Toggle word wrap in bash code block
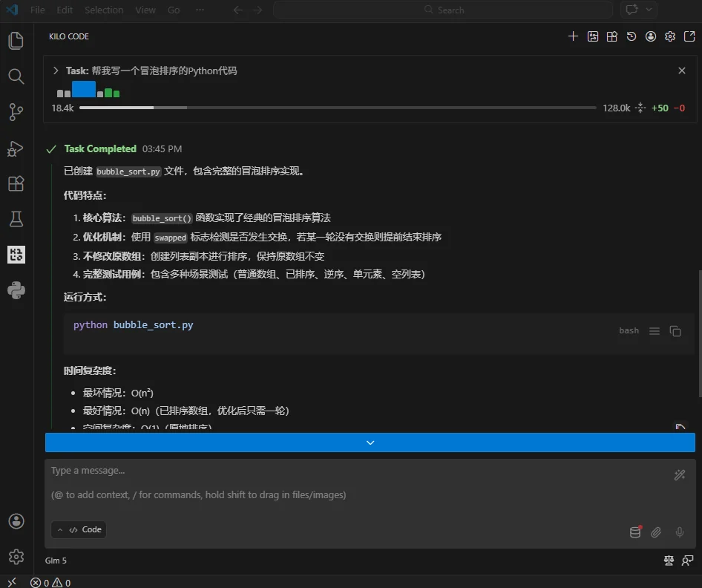The width and height of the screenshot is (702, 588). [655, 331]
